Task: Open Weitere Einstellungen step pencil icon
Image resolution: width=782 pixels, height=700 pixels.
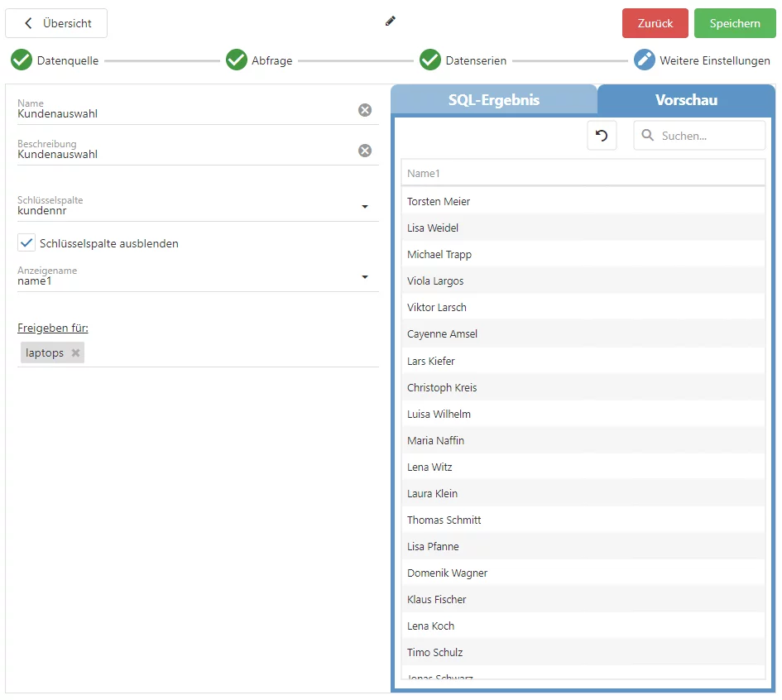Action: [x=644, y=60]
